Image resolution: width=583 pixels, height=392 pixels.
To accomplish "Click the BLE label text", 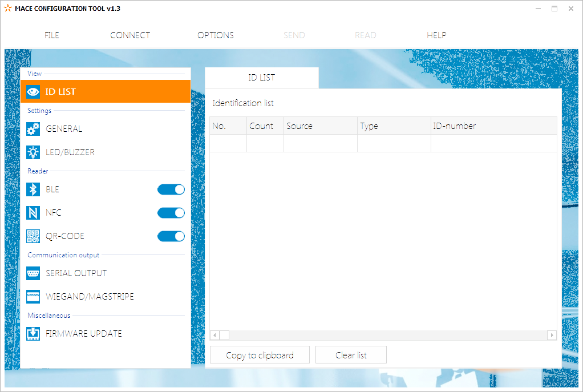I will click(x=52, y=189).
